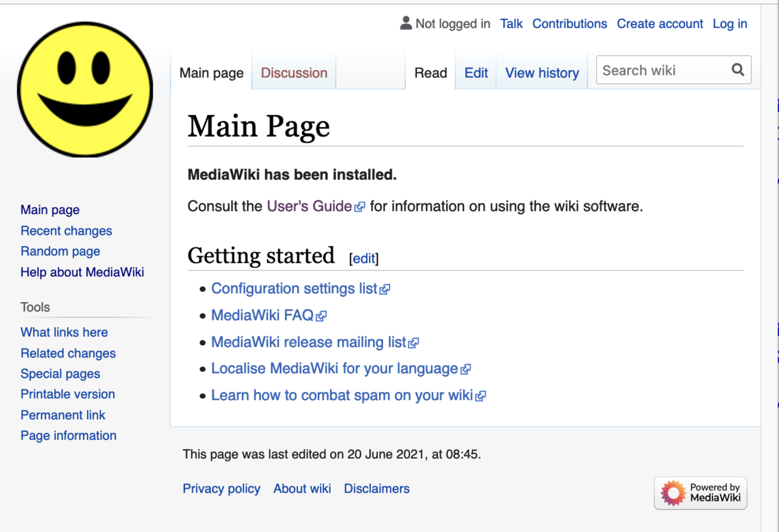779x532 pixels.
Task: Click external link icon after release mailing list
Action: [414, 343]
